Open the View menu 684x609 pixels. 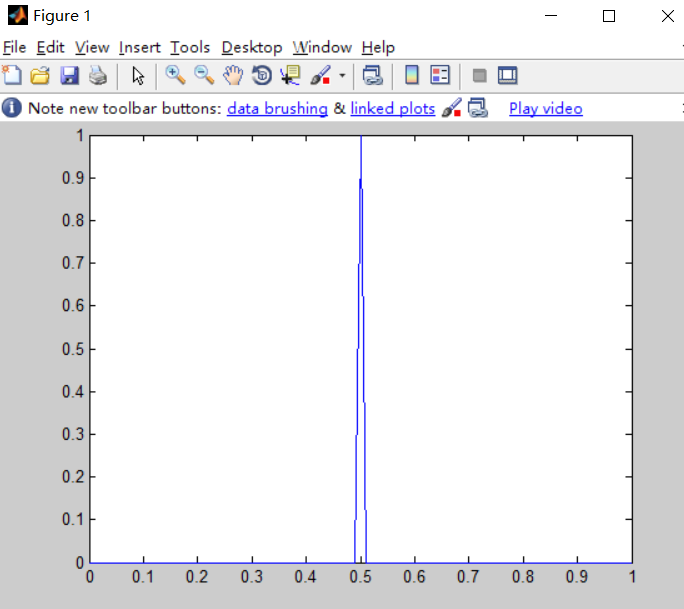pos(92,47)
